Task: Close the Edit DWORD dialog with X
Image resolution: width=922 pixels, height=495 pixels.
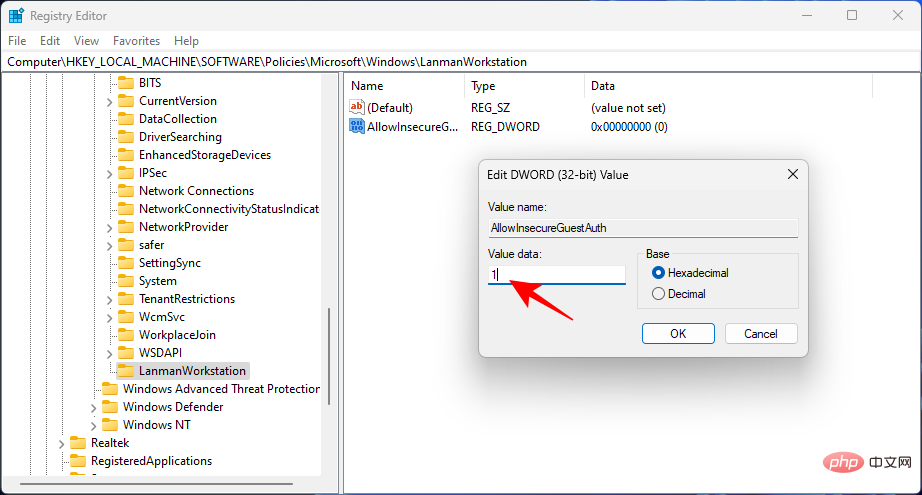Action: (x=793, y=175)
